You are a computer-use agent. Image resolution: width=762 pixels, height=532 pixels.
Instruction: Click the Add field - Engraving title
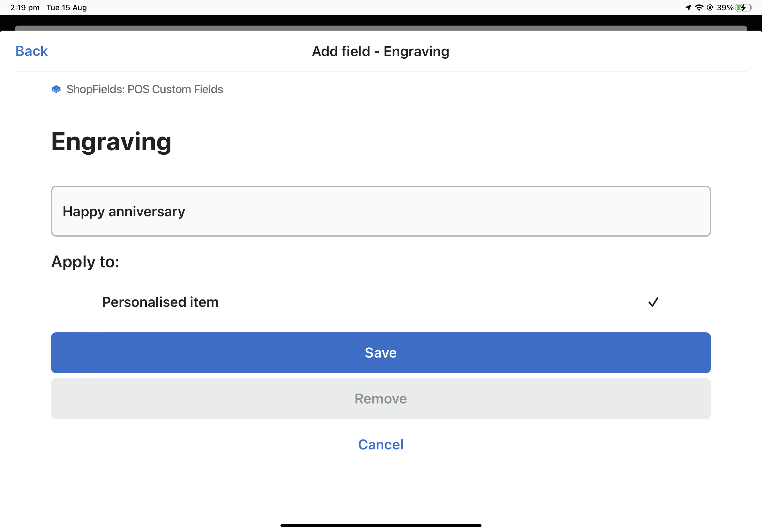(381, 51)
